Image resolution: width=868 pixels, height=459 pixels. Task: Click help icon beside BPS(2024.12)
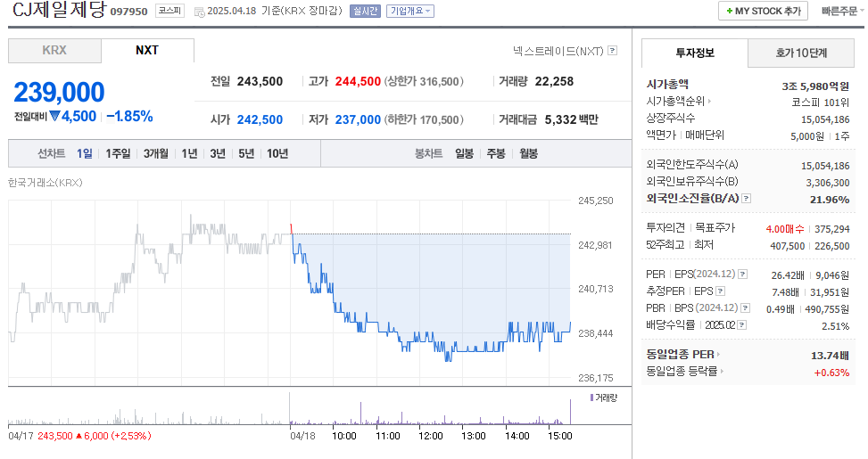click(x=746, y=308)
